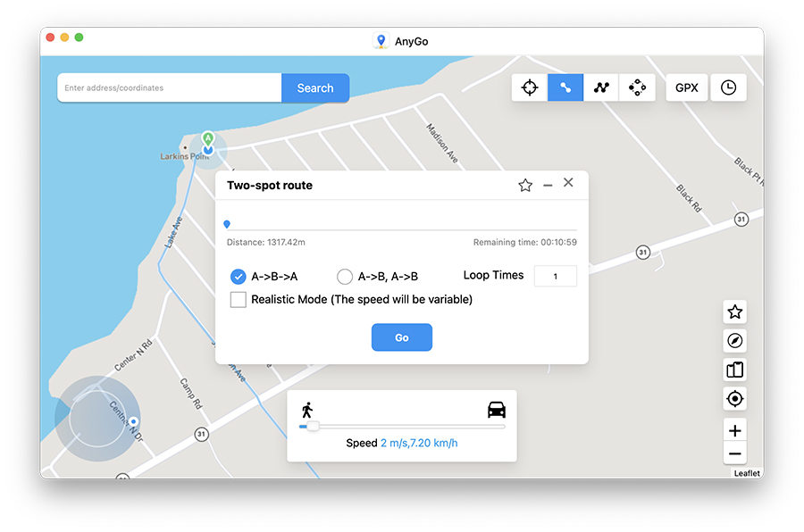Select the multi-spot route mode icon

(601, 87)
